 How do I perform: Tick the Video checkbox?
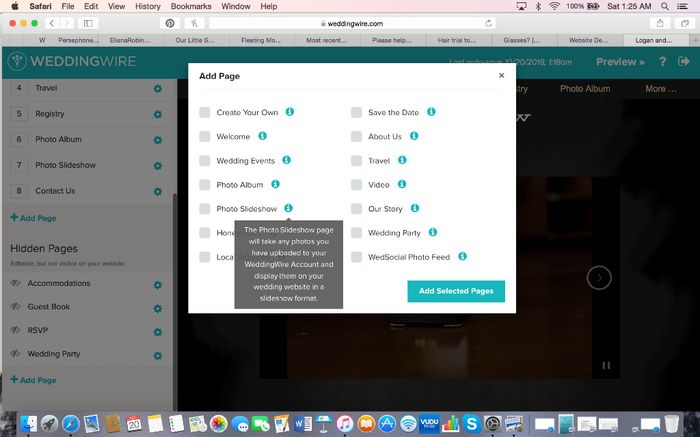(356, 185)
